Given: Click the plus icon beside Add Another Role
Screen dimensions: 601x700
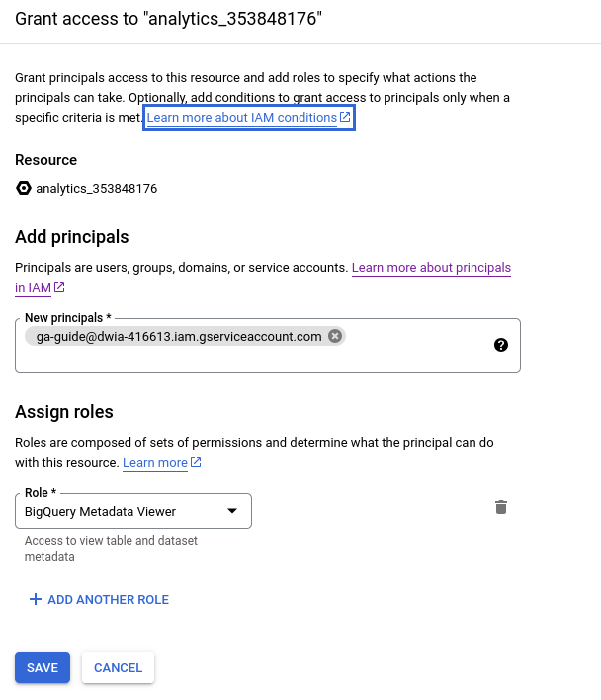Looking at the screenshot, I should [36, 599].
